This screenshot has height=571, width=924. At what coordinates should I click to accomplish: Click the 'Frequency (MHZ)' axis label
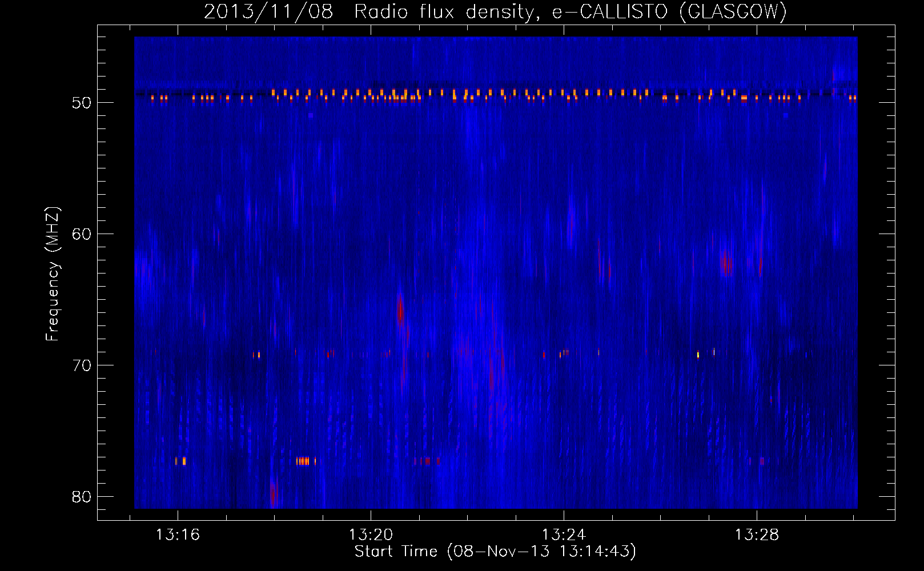53,274
